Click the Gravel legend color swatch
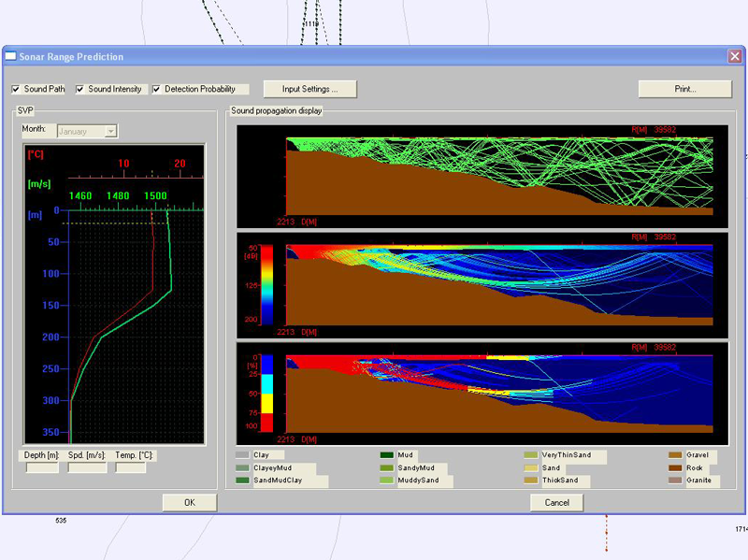The height and width of the screenshot is (560, 748). click(x=674, y=455)
